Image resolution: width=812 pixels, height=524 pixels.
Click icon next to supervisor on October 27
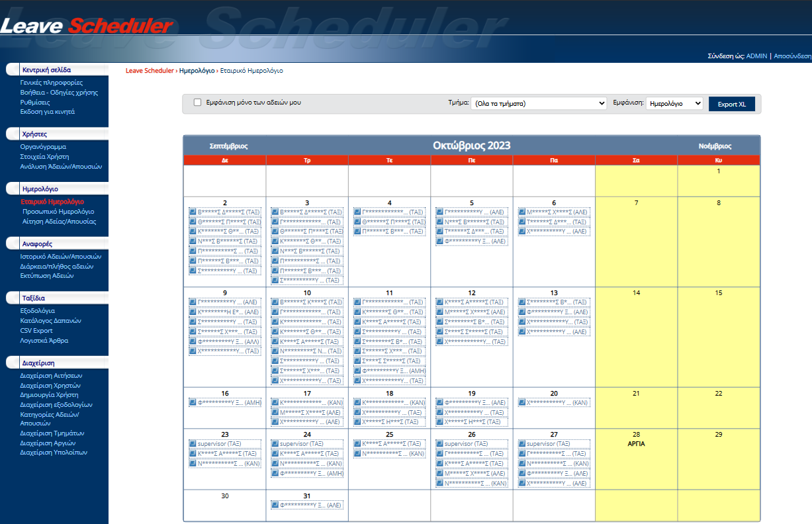(x=521, y=444)
